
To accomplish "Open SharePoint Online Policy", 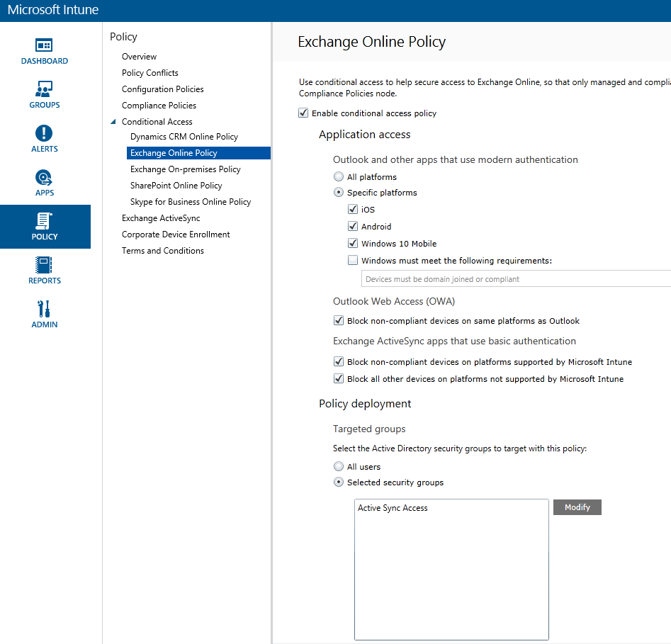I will click(176, 186).
